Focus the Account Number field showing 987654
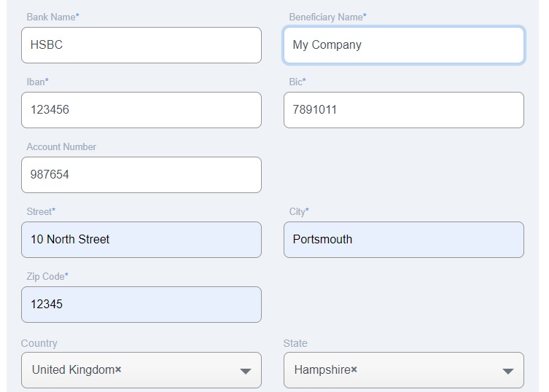This screenshot has width=549, height=392. click(x=141, y=175)
